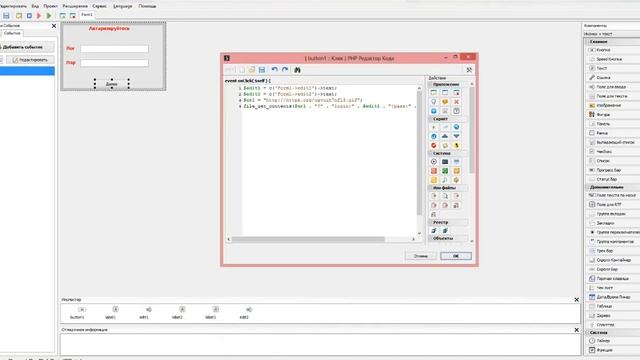This screenshot has width=640, height=360.
Task: Open the Сервис menu
Action: coord(100,6)
